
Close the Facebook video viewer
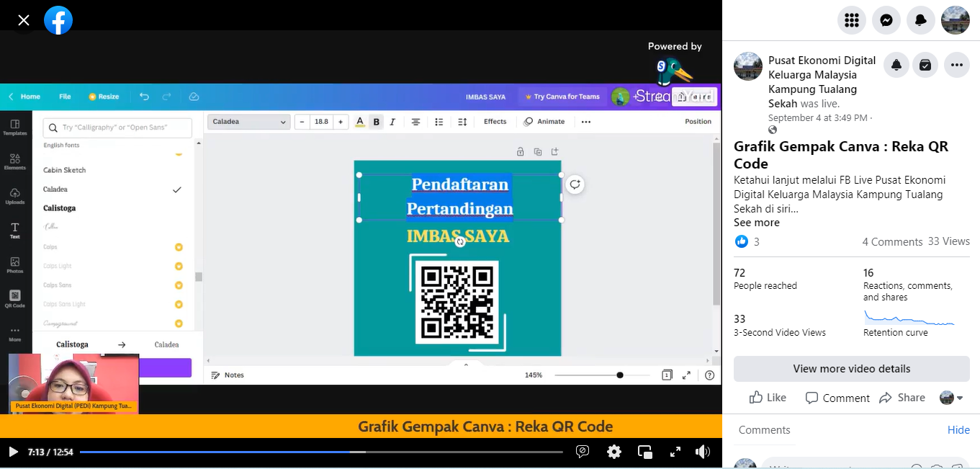tap(24, 20)
